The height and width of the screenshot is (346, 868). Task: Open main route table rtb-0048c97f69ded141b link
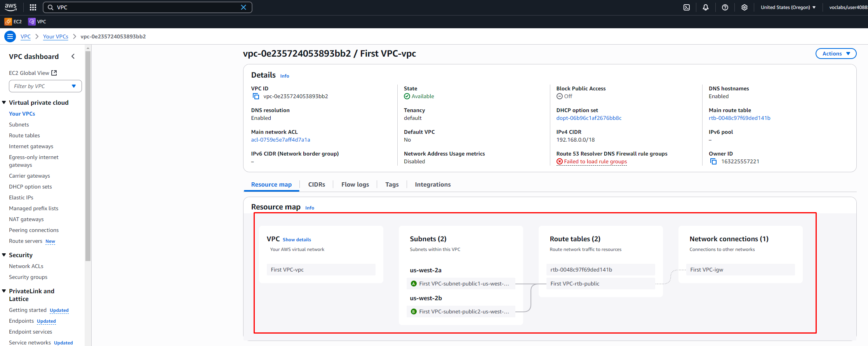click(x=739, y=118)
